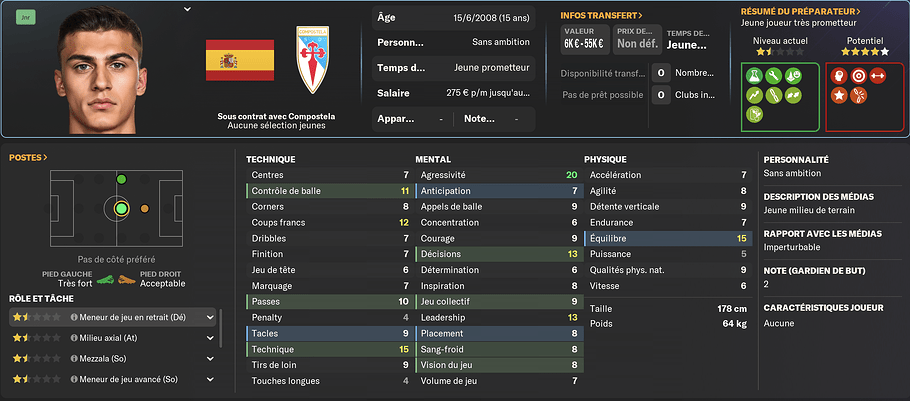
Task: Click the green wrench strength icon
Action: 774,76
